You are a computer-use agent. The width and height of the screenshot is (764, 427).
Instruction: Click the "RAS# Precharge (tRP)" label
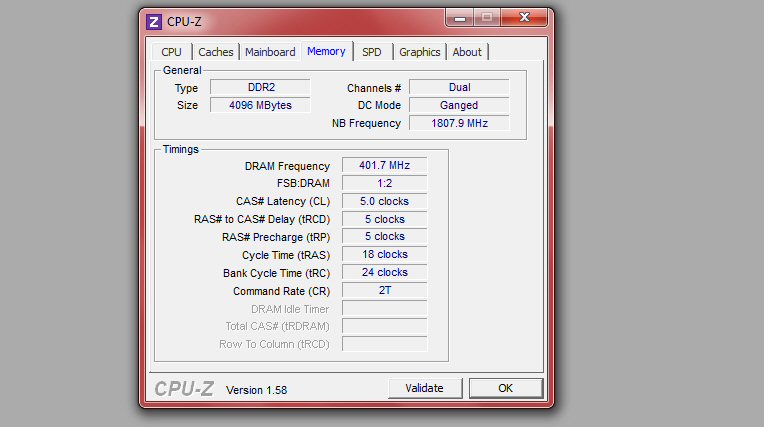(276, 237)
